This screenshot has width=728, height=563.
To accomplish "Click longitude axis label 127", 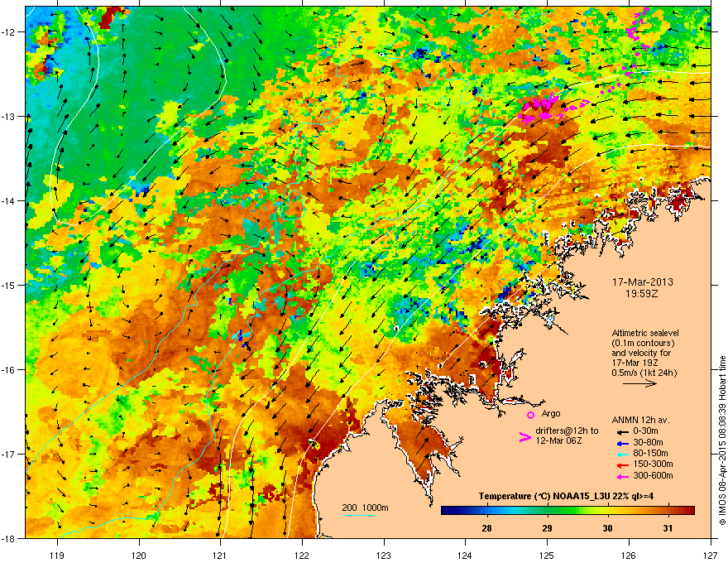I will 711,556.
